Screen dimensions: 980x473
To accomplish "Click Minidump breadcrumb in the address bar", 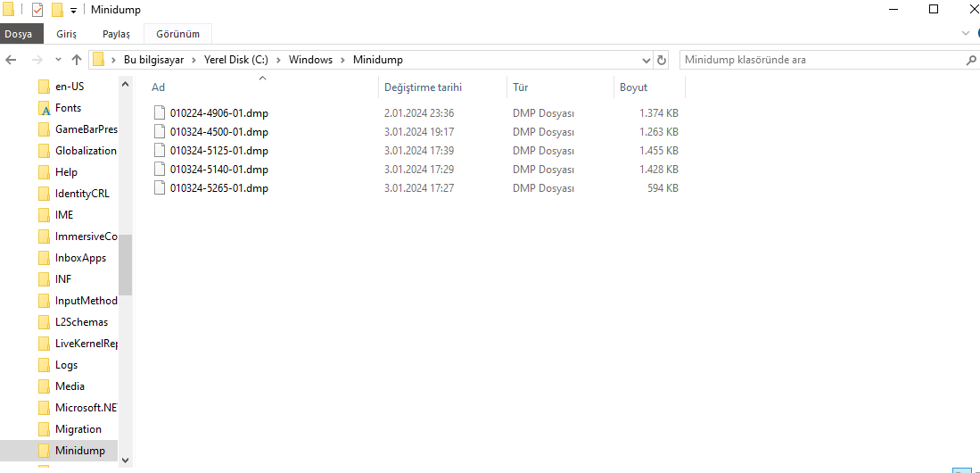I will (378, 60).
